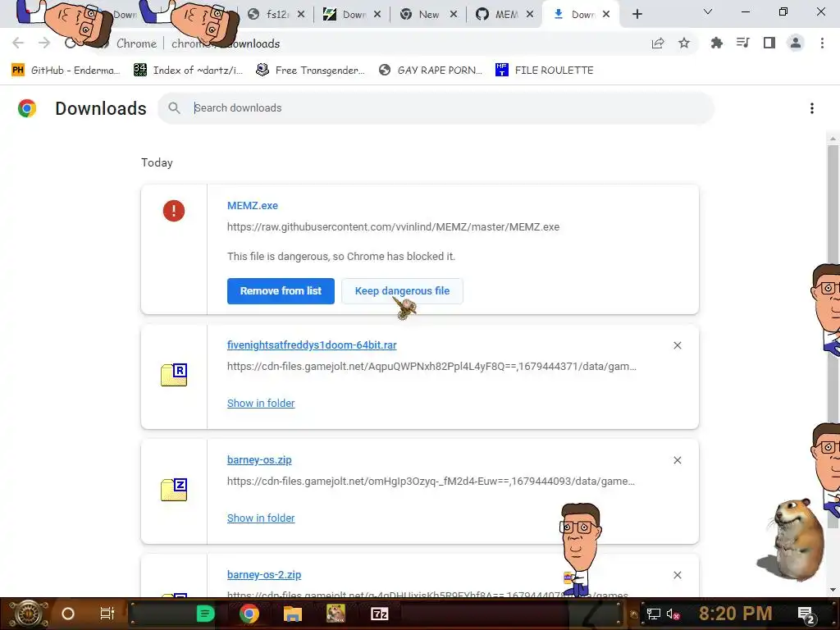The height and width of the screenshot is (630, 840).
Task: Open Downloads page more actions menu
Action: point(812,108)
